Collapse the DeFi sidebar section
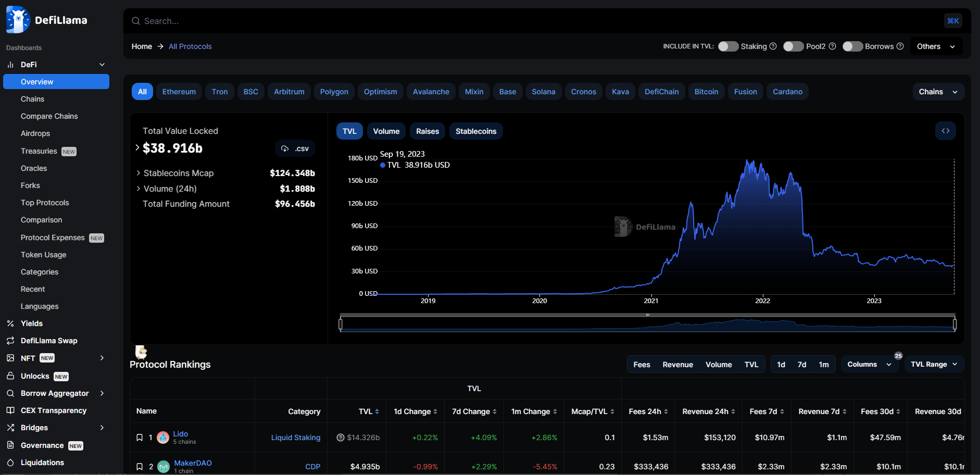 click(x=102, y=65)
